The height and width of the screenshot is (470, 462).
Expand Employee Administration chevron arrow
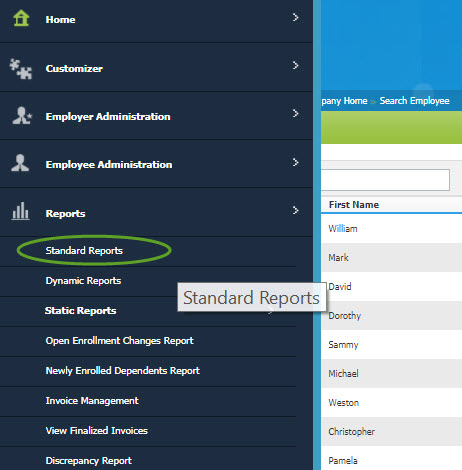click(295, 162)
